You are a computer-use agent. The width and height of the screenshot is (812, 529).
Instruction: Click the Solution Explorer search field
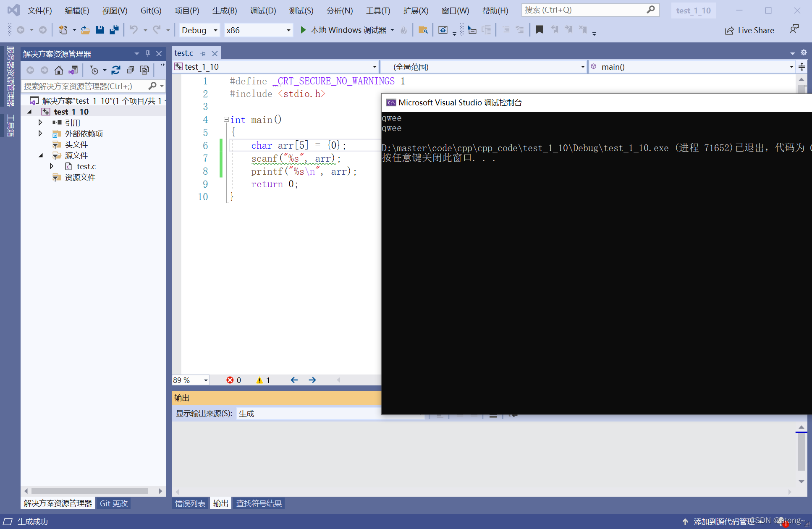click(84, 86)
